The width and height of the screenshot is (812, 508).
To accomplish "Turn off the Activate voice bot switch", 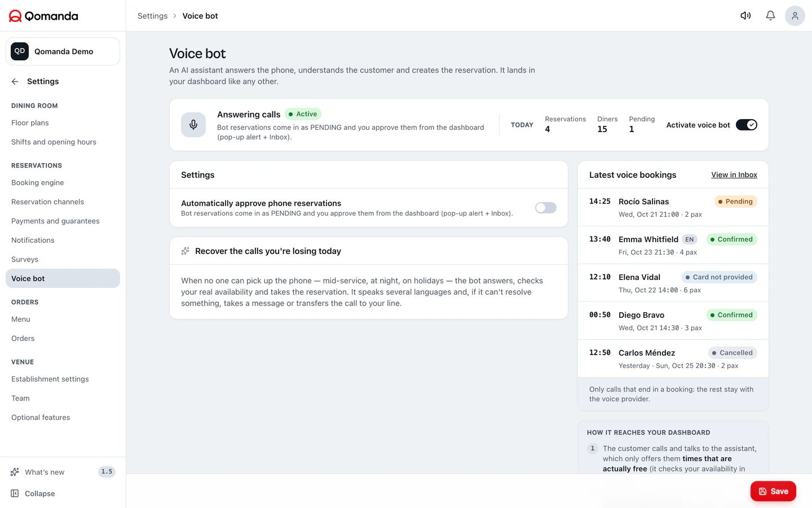I will [x=747, y=125].
